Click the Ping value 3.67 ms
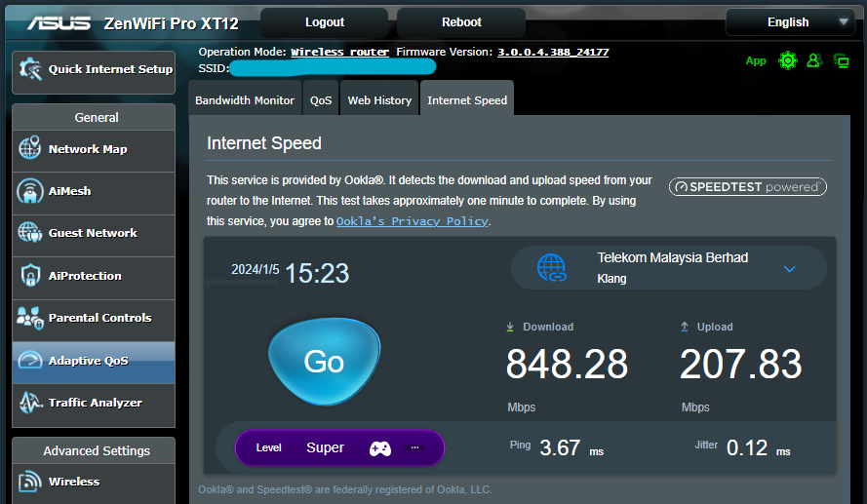This screenshot has height=504, width=867. 571,447
